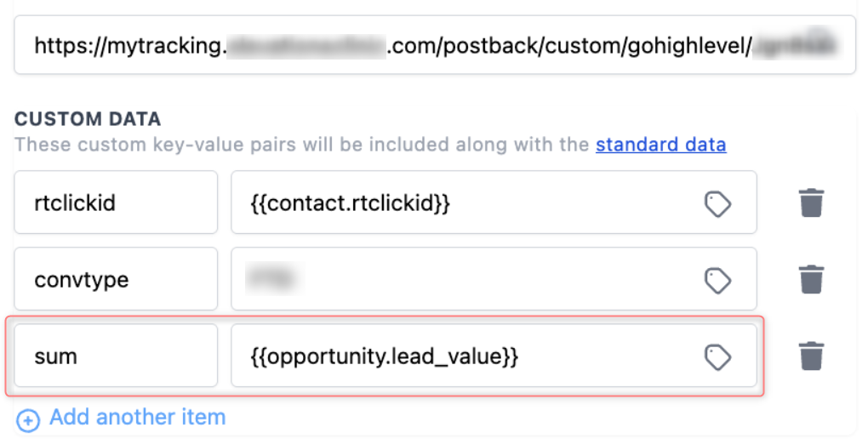This screenshot has width=868, height=439.
Task: Click the blurred convtype value field
Action: tap(494, 279)
